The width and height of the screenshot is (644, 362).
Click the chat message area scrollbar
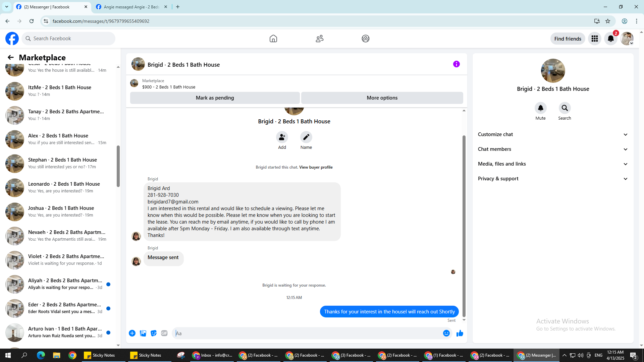(464, 226)
